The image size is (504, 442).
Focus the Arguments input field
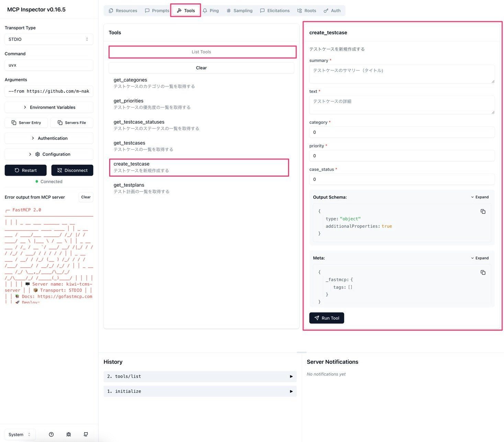coord(49,91)
